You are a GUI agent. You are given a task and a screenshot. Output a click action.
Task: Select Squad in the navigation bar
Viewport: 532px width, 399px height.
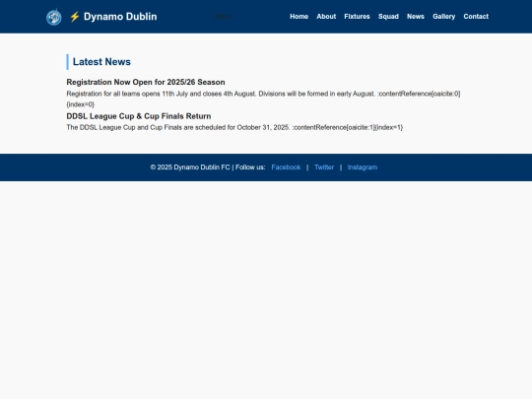point(388,17)
